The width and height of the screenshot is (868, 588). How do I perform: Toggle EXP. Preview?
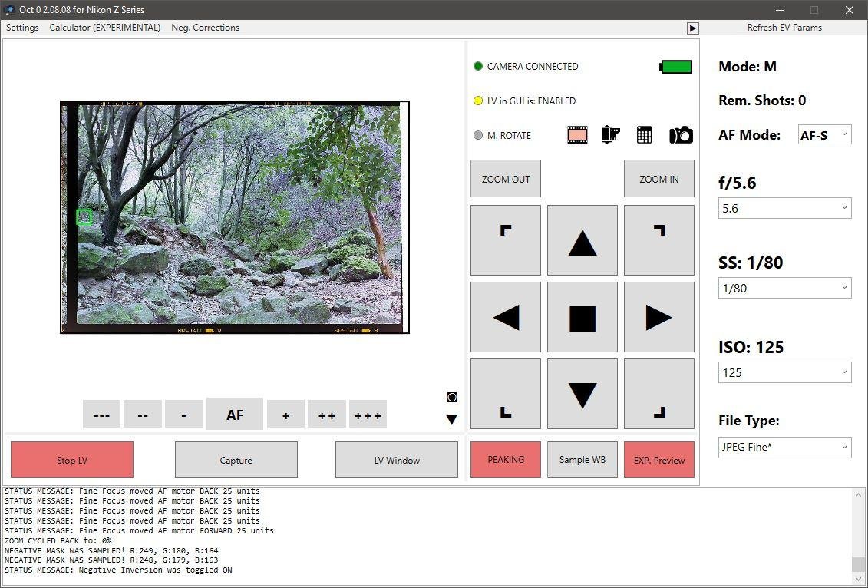[x=658, y=460]
